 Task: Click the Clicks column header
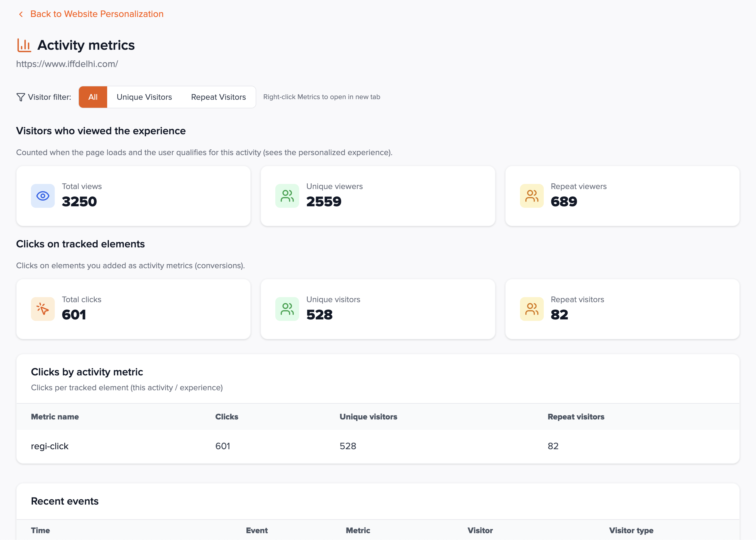click(227, 417)
